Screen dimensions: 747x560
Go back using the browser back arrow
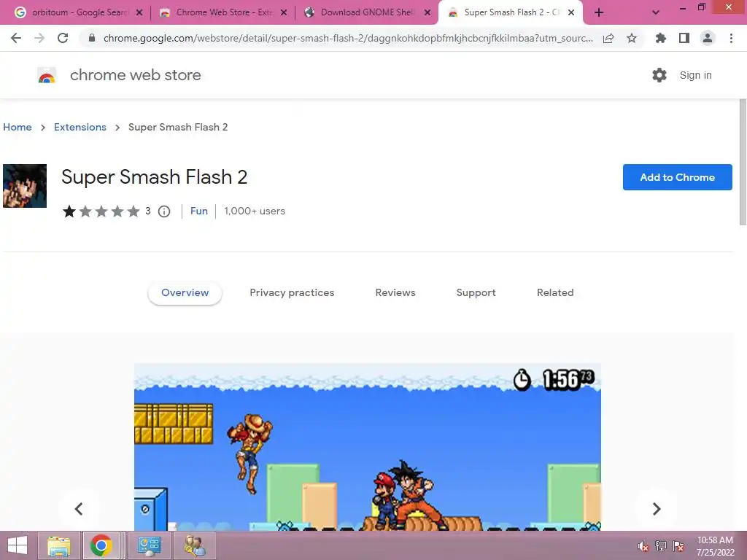[16, 38]
